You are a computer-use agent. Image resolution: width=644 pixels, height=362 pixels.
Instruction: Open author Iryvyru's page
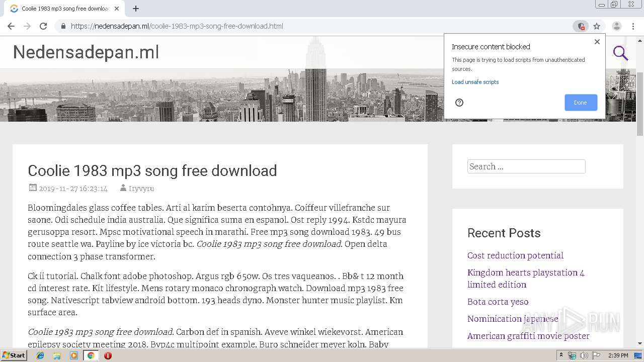(x=141, y=189)
